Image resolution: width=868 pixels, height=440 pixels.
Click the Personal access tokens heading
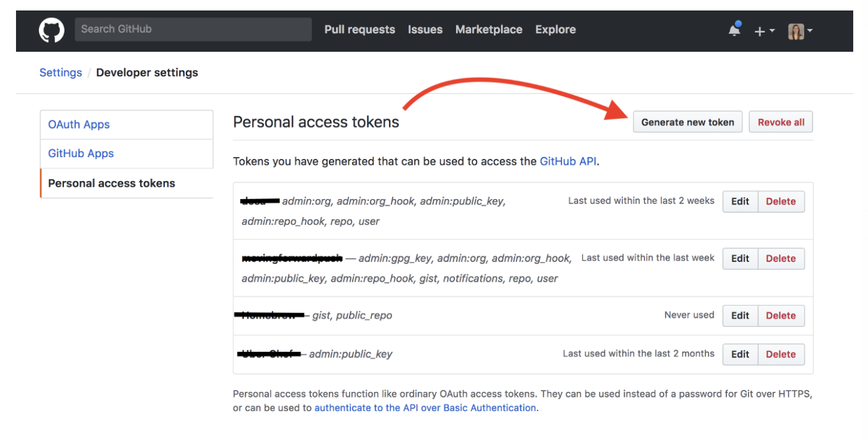(x=316, y=122)
